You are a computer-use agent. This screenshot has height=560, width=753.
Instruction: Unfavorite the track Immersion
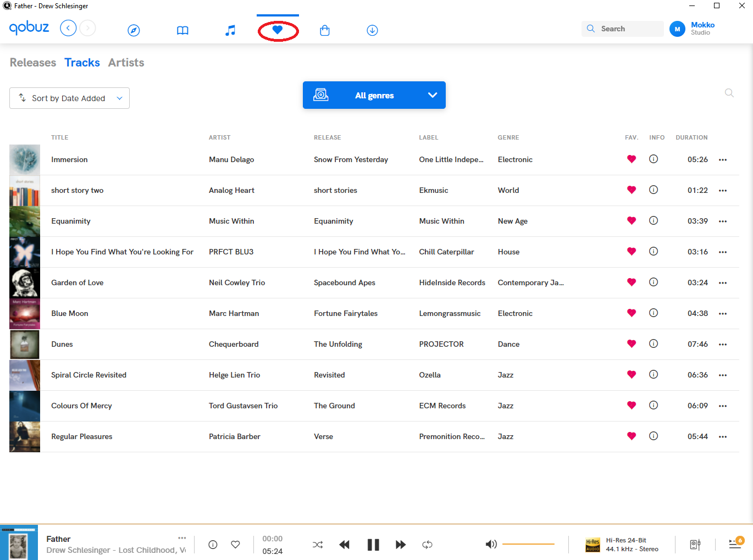click(632, 159)
